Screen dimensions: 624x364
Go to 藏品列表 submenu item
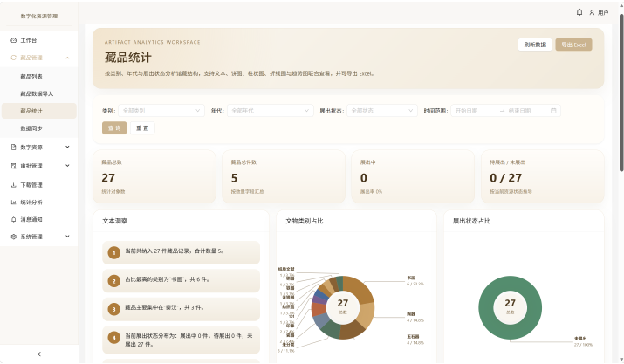[39, 77]
